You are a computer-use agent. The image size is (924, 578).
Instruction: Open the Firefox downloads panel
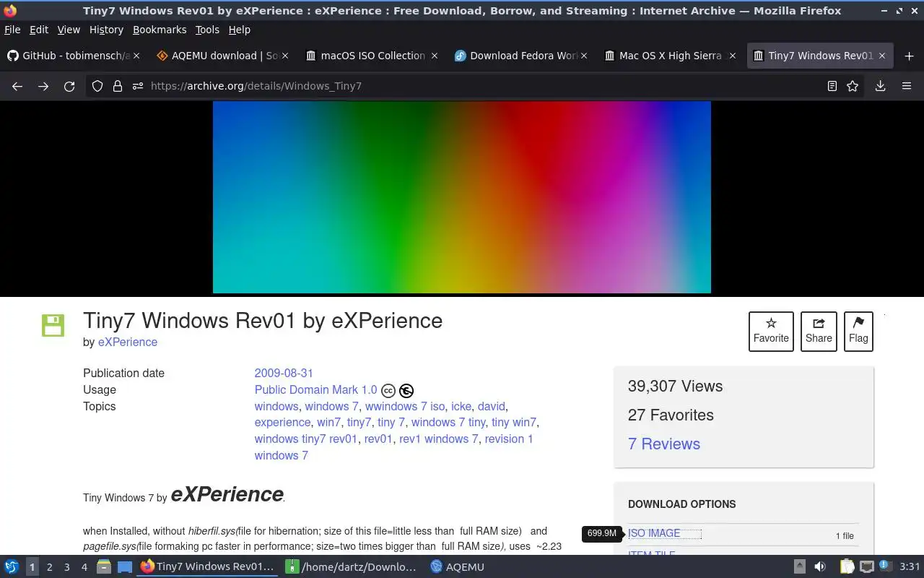(881, 86)
